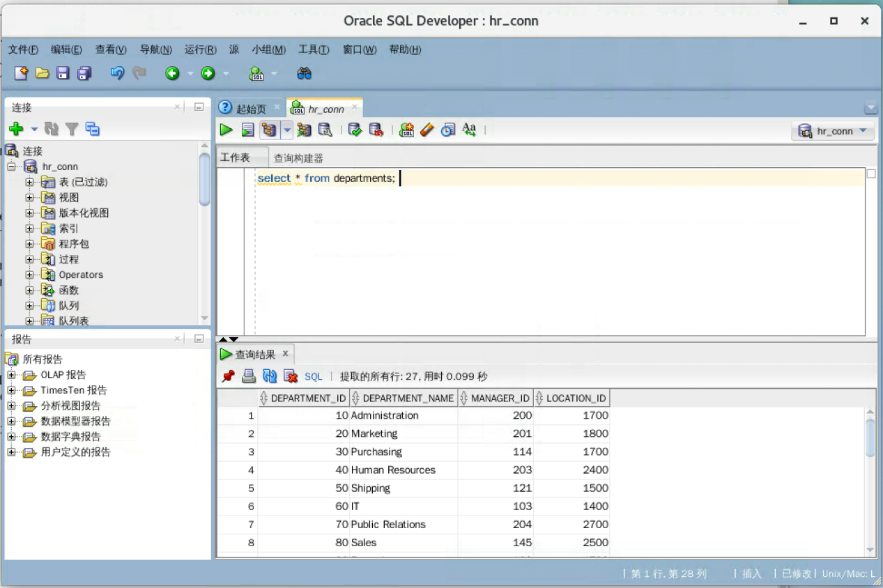The image size is (883, 588).
Task: Open the editor tab list dropdown
Action: [x=870, y=109]
